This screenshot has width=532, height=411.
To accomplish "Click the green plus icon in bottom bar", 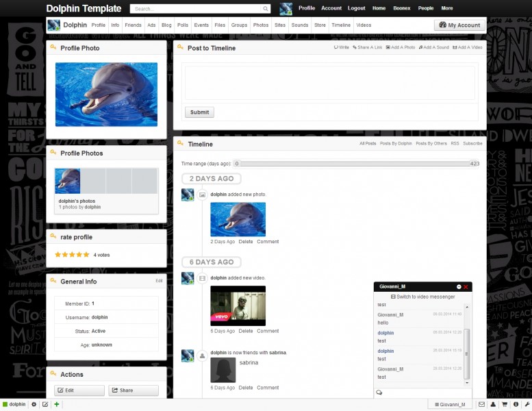I will click(x=56, y=405).
